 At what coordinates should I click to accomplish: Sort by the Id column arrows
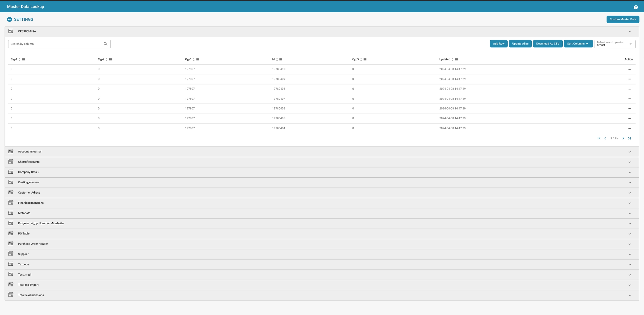pyautogui.click(x=277, y=60)
